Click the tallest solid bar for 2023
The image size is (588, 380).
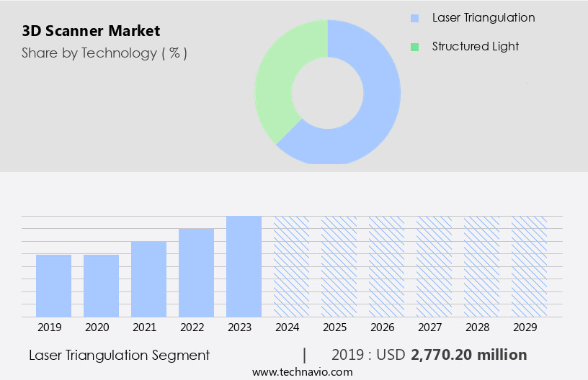tap(244, 266)
